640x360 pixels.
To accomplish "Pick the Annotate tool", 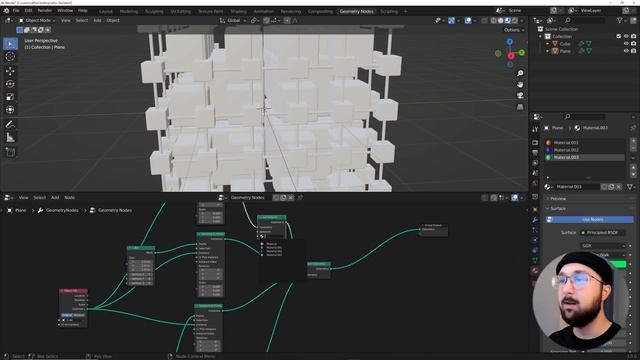I will (10, 124).
